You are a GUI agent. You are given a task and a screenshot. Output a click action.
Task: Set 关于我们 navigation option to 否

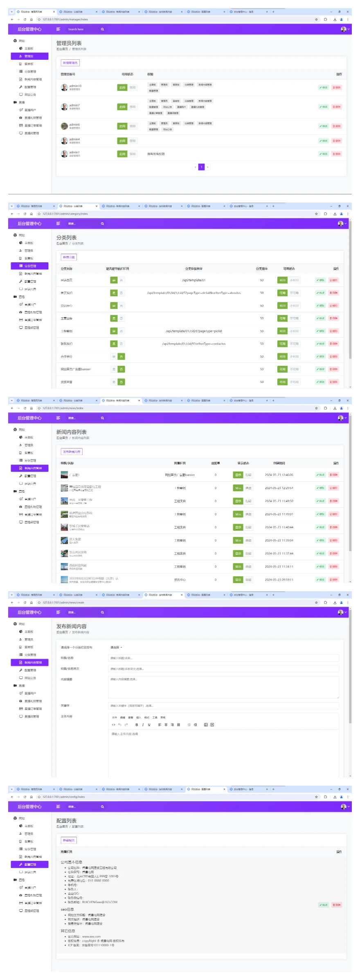(122, 293)
